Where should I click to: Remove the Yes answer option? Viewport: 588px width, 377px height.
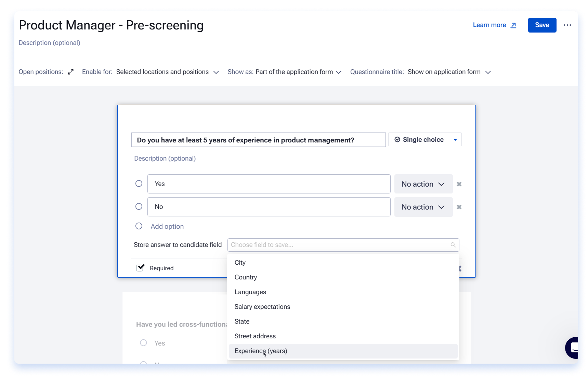(x=459, y=184)
